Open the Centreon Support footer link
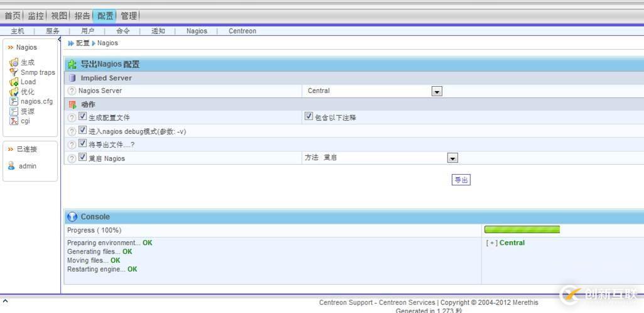The height and width of the screenshot is (313, 644). [x=346, y=302]
